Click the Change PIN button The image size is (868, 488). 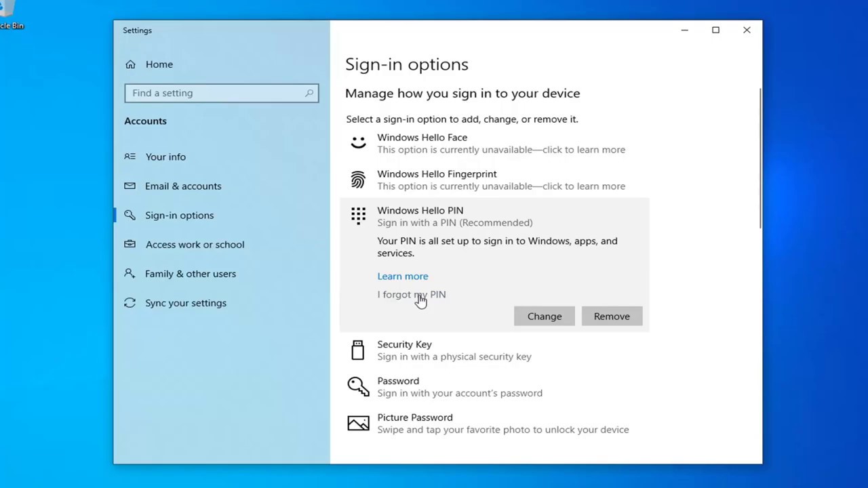(x=545, y=317)
